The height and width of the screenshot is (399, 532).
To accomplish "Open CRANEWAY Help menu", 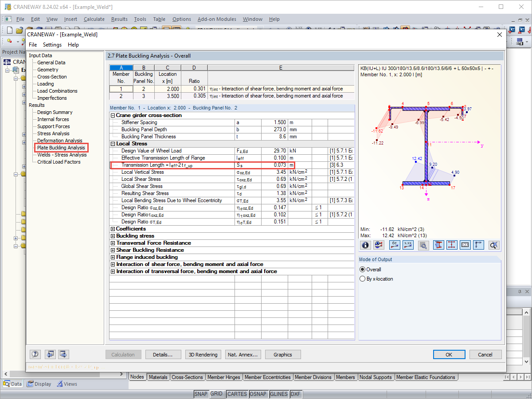I will click(73, 45).
